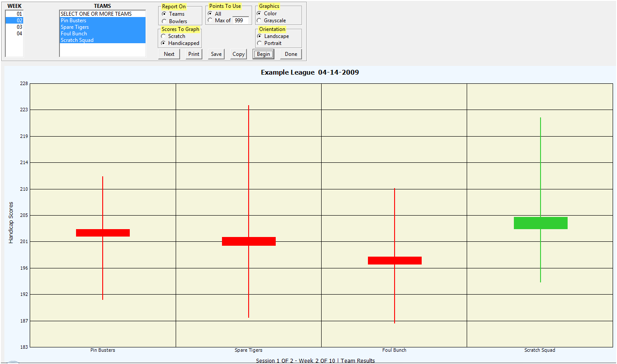The image size is (617, 364).
Task: Click the 205 y-axis value
Action: pyautogui.click(x=23, y=215)
